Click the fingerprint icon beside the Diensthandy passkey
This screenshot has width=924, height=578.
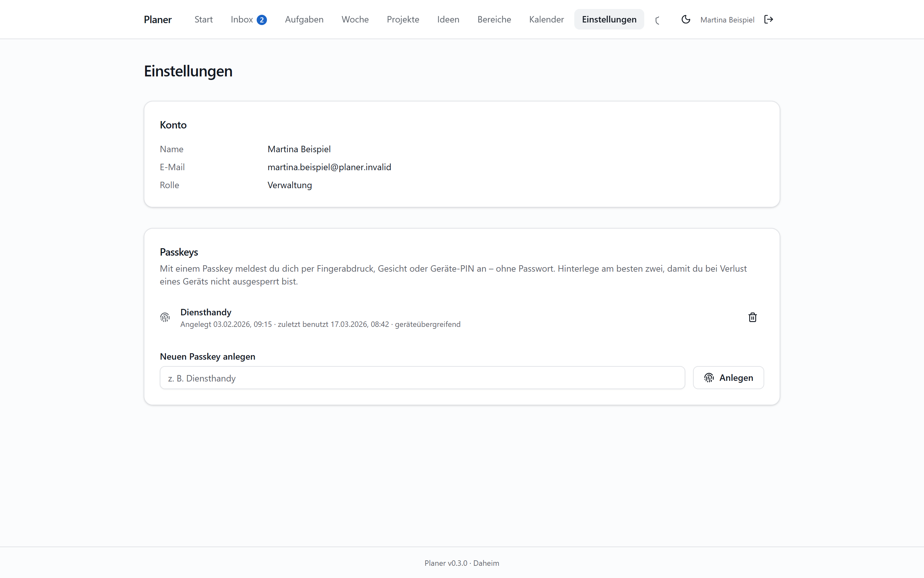[165, 317]
